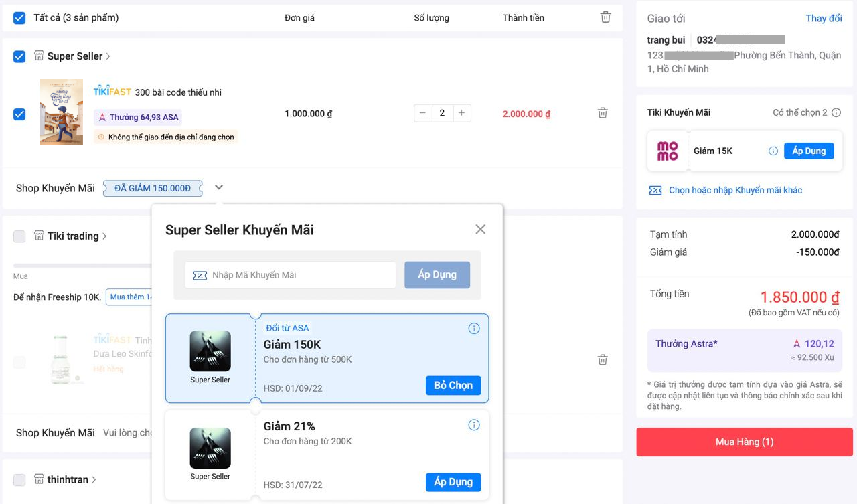Click the Không thể giao đến địa chỉ đang chọn notice
The image size is (857, 504).
(166, 137)
